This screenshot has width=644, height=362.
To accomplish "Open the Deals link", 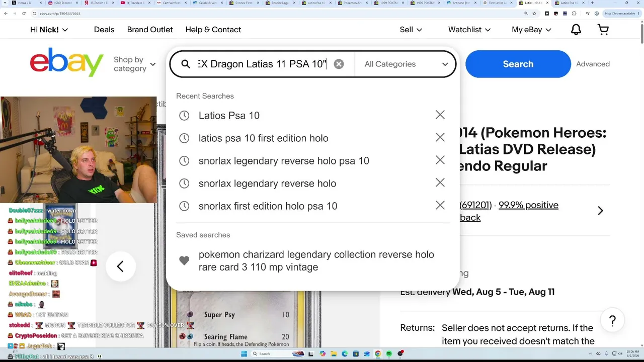I will tap(104, 30).
